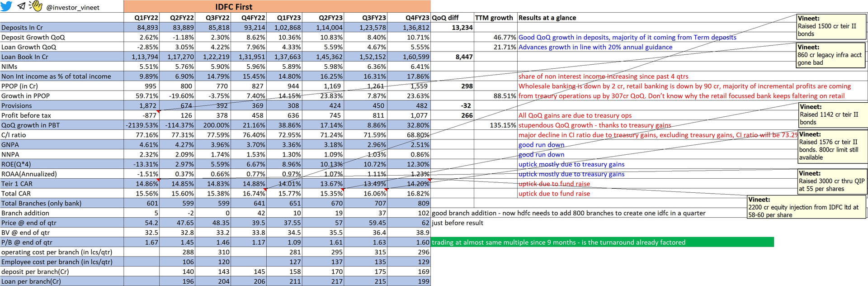Viewport: 868px width, 286px height.
Task: Select the green highlighted 'trading at almost same multiple' cell
Action: point(602,243)
